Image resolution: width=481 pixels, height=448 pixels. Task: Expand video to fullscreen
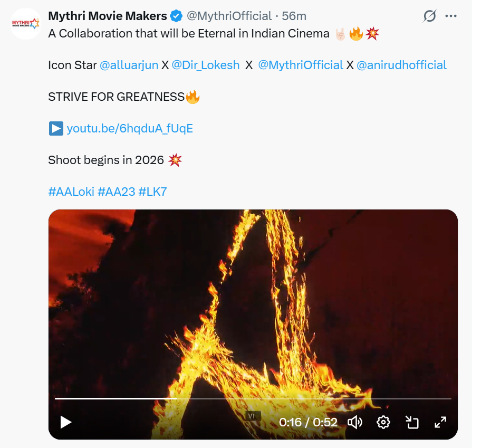click(440, 422)
